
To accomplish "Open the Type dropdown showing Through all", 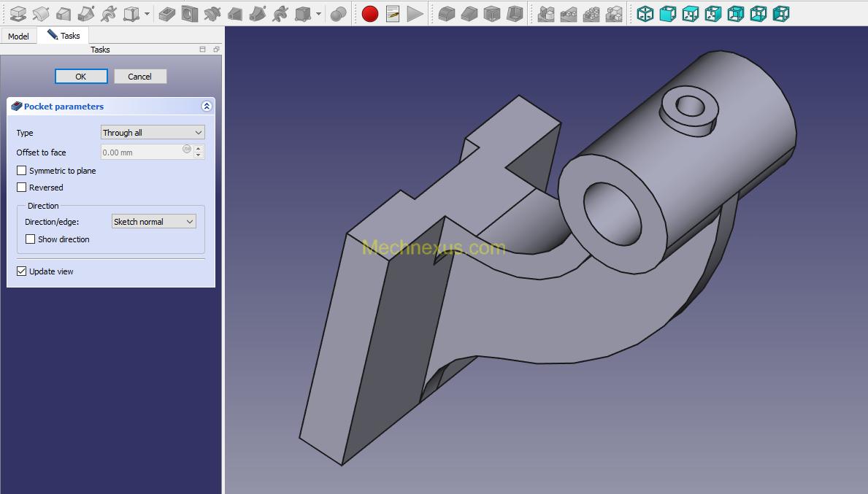I will [153, 133].
